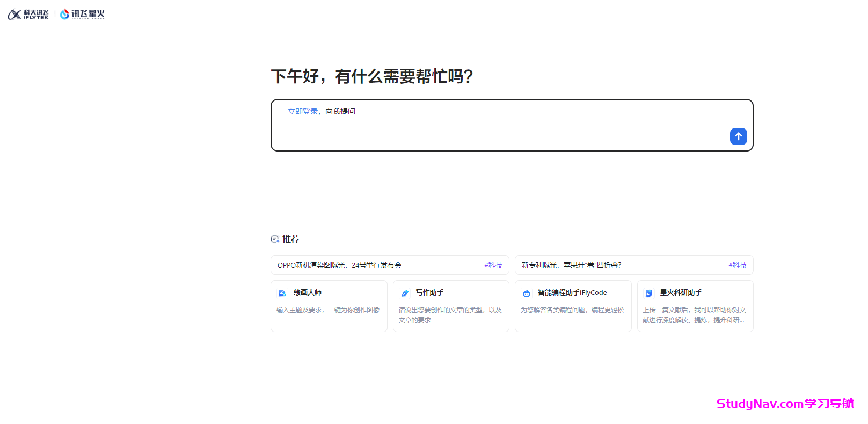
Task: Open the 星火科研助手 card
Action: pyautogui.click(x=695, y=306)
